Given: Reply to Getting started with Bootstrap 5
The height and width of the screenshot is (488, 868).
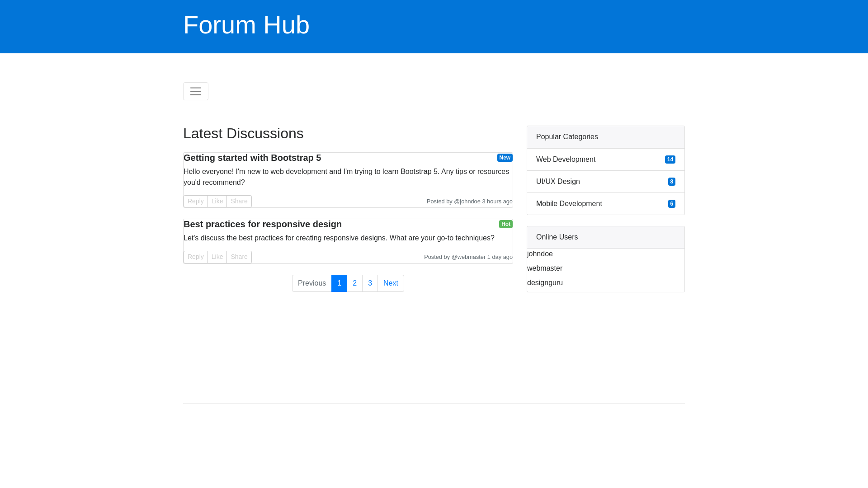Looking at the screenshot, I should [195, 201].
